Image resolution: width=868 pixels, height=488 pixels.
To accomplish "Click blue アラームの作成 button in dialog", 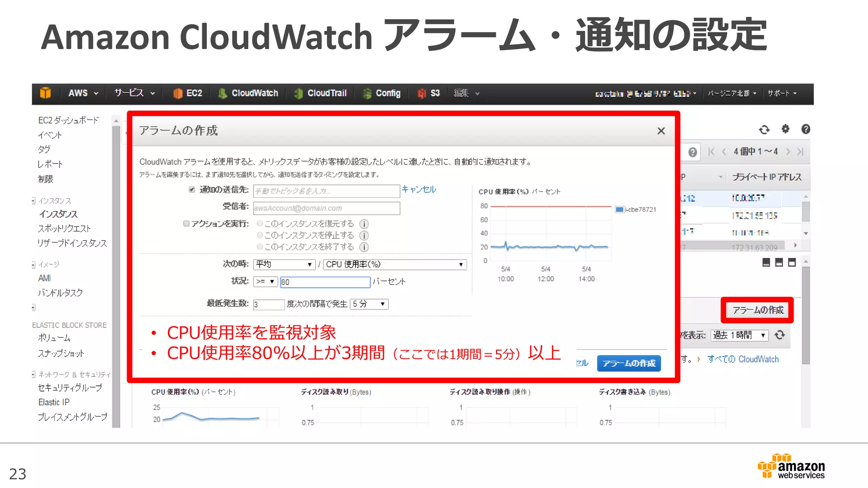I will click(x=629, y=363).
